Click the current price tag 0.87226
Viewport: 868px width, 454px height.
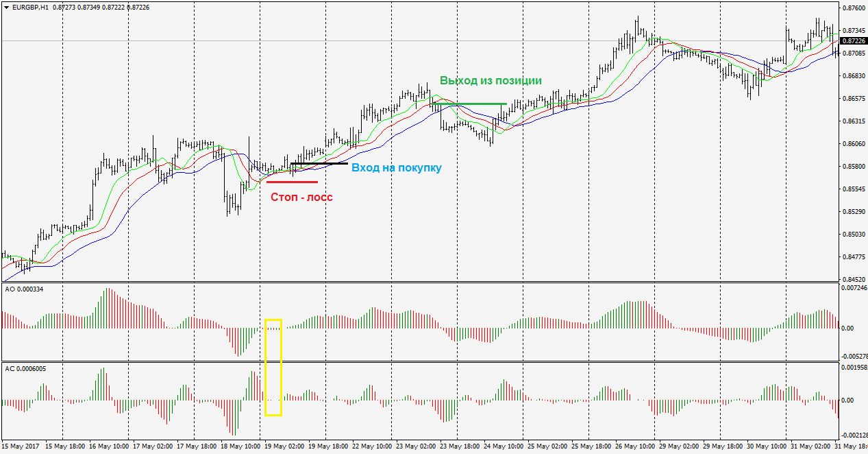(853, 41)
